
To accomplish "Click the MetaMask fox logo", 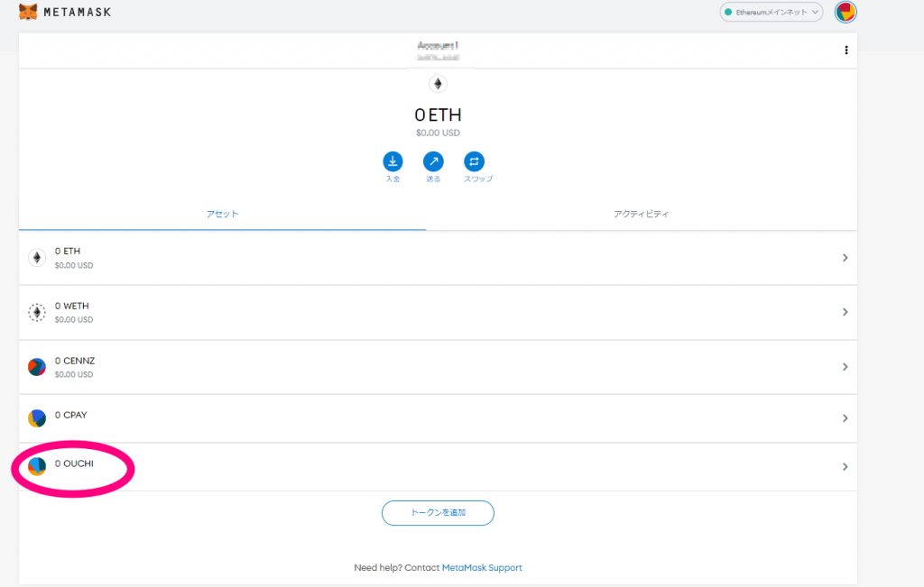I will [x=28, y=13].
